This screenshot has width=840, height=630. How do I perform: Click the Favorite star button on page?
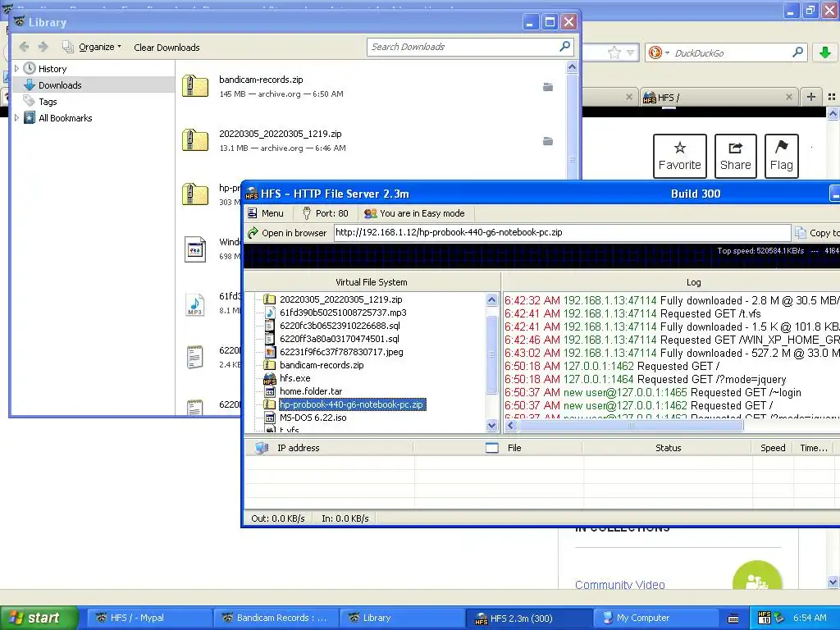[680, 156]
